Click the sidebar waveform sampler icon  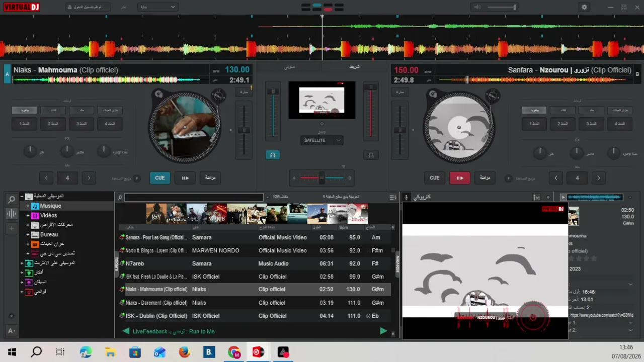11,214
